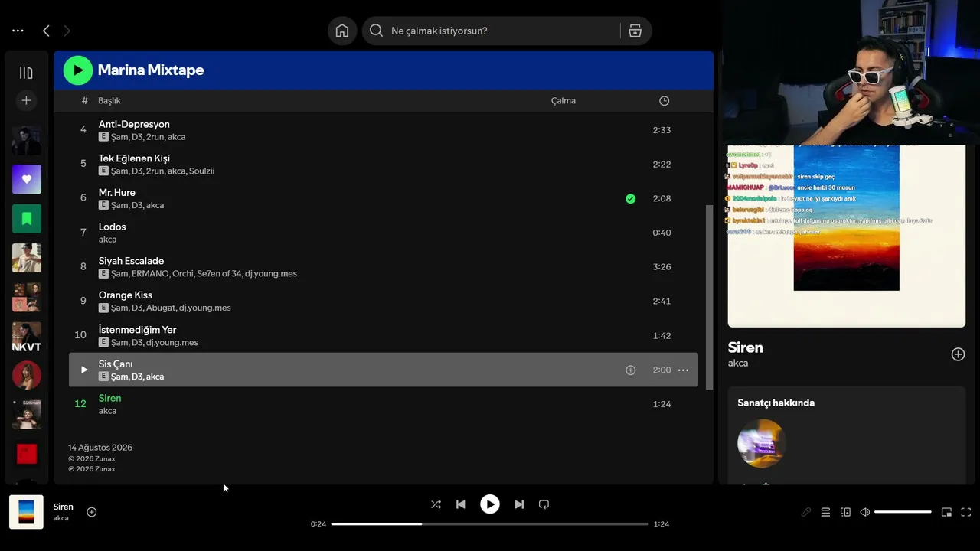
Task: Open more options for Sis Çanı
Action: tap(683, 370)
